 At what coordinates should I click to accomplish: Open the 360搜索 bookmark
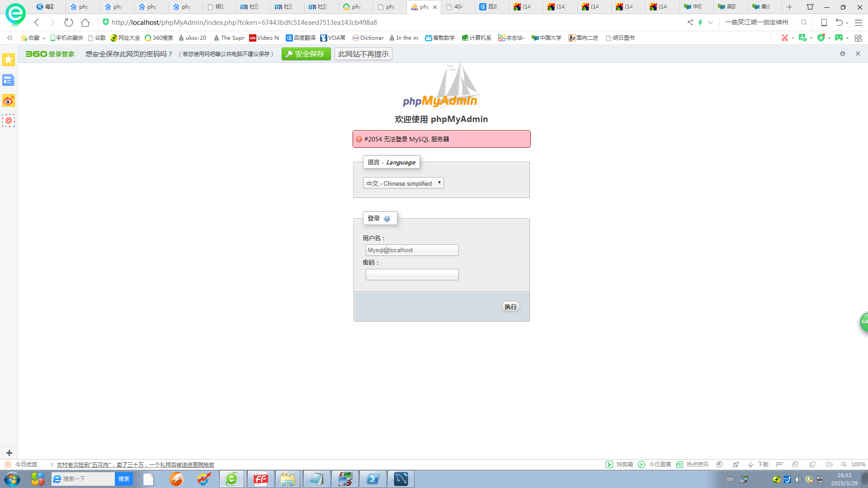pos(159,38)
